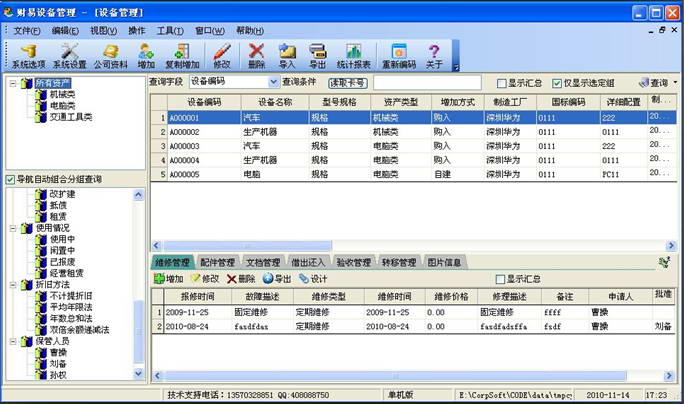The width and height of the screenshot is (684, 404).
Task: Click the 读取卡号 button
Action: [x=348, y=83]
